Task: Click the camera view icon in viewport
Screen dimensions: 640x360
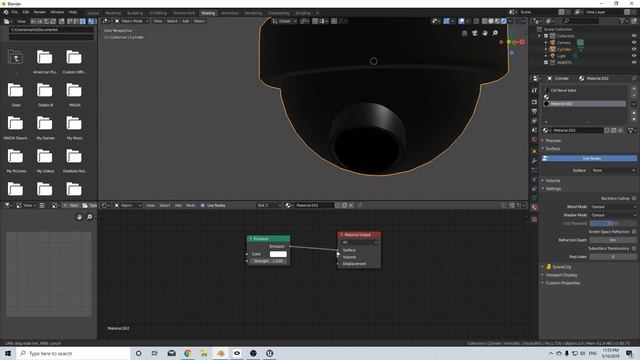Action: click(475, 33)
